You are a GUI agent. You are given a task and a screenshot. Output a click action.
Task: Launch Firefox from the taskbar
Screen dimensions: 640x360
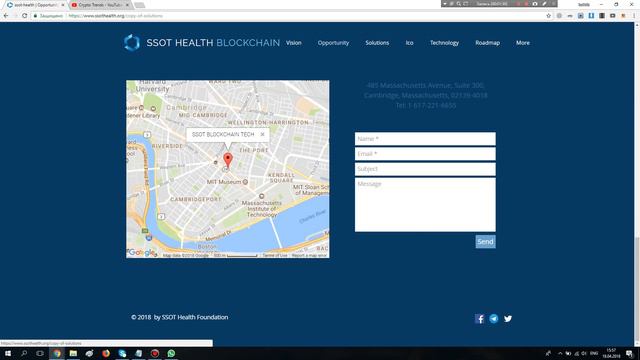(106, 353)
